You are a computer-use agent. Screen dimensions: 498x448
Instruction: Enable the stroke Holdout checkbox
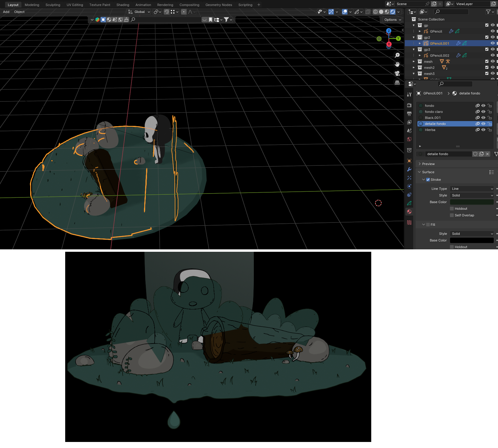pos(452,209)
